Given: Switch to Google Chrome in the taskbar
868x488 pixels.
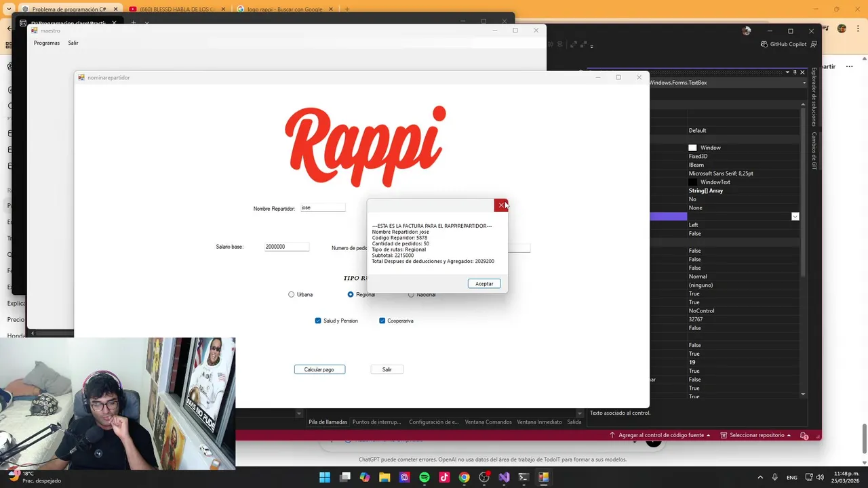Looking at the screenshot, I should click(464, 477).
